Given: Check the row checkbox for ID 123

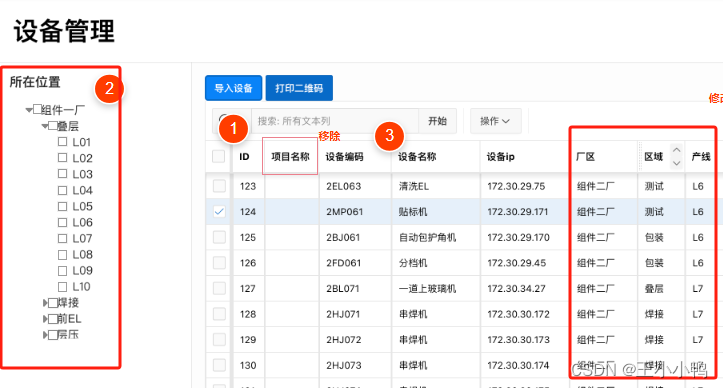Looking at the screenshot, I should pyautogui.click(x=219, y=186).
